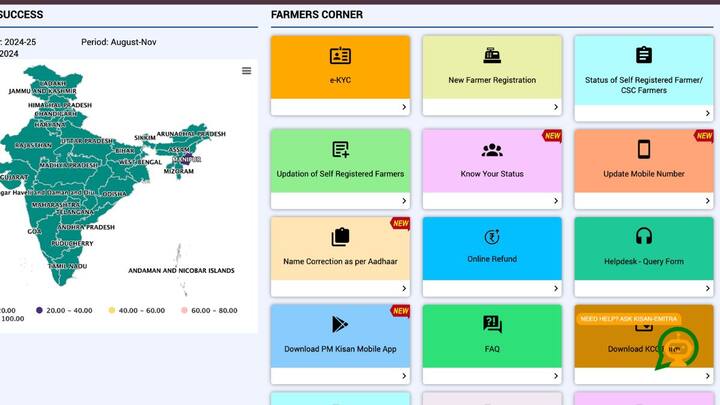Screen dimensions: 720x405
Task: Click NEW badge on Name Correction card
Action: click(400, 224)
